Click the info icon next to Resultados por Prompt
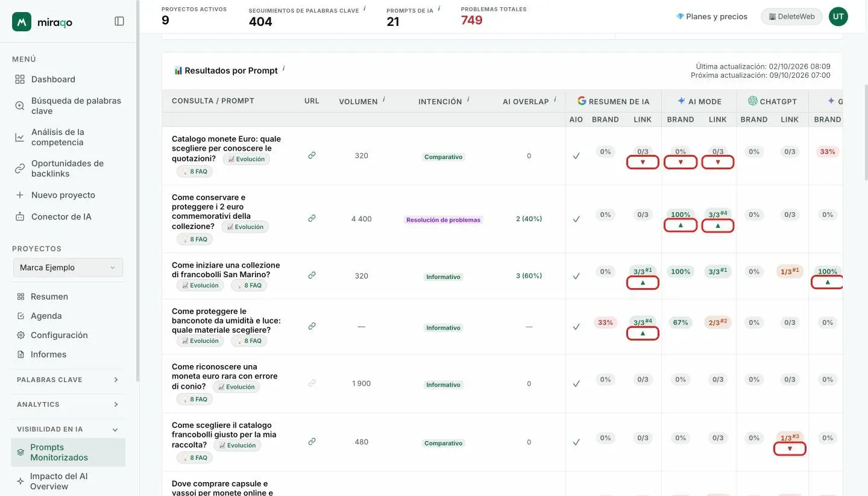This screenshot has height=496, width=868. pos(283,68)
